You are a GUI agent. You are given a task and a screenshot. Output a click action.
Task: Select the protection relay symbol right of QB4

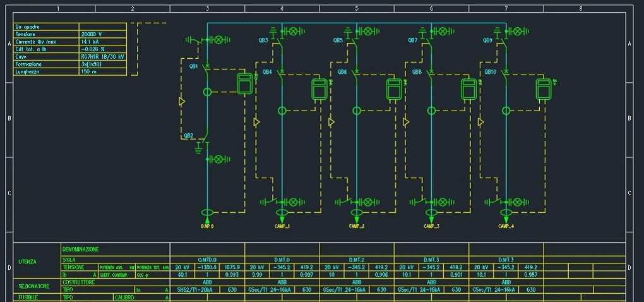pyautogui.click(x=319, y=89)
